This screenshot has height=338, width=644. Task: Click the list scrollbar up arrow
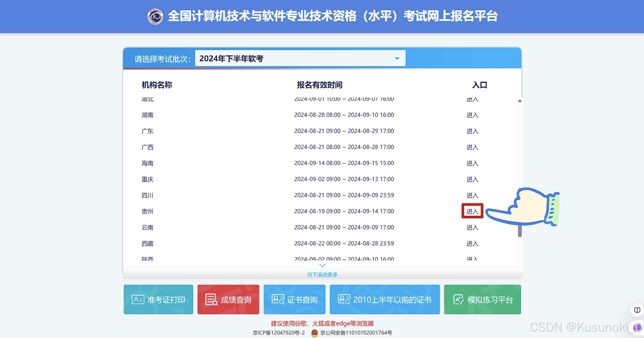tap(520, 101)
